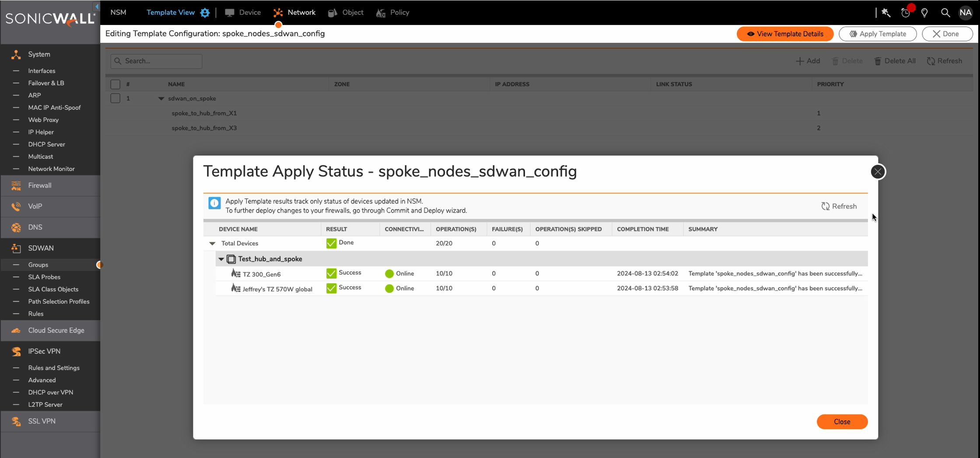Click the Apply Template button
The height and width of the screenshot is (458, 980).
[878, 34]
